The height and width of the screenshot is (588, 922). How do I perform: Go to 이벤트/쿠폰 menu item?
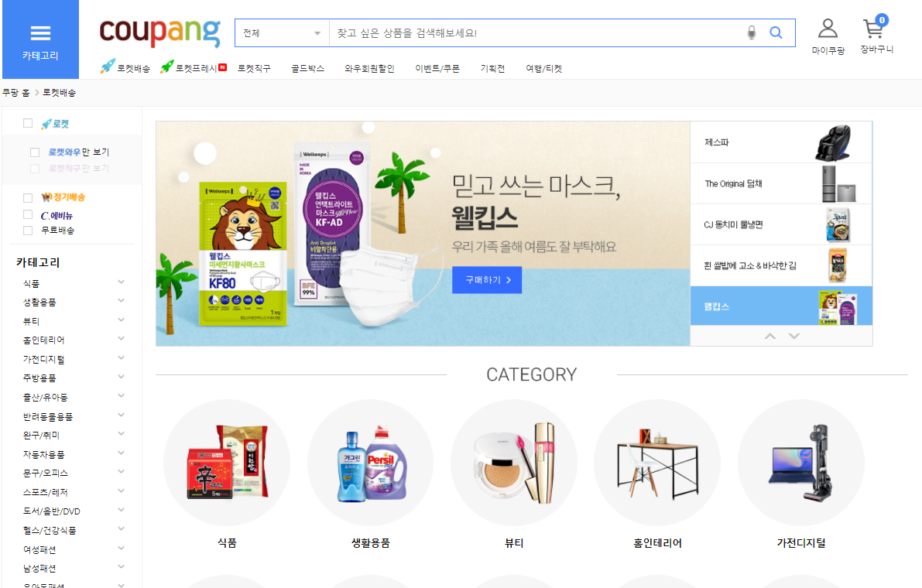pos(437,69)
